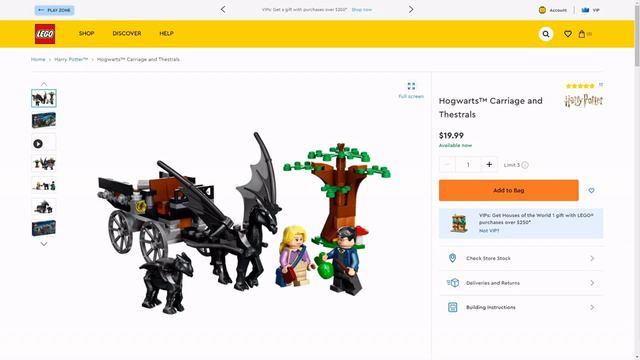Click Harry Potter breadcrumb link
The height and width of the screenshot is (360, 640).
tap(71, 59)
